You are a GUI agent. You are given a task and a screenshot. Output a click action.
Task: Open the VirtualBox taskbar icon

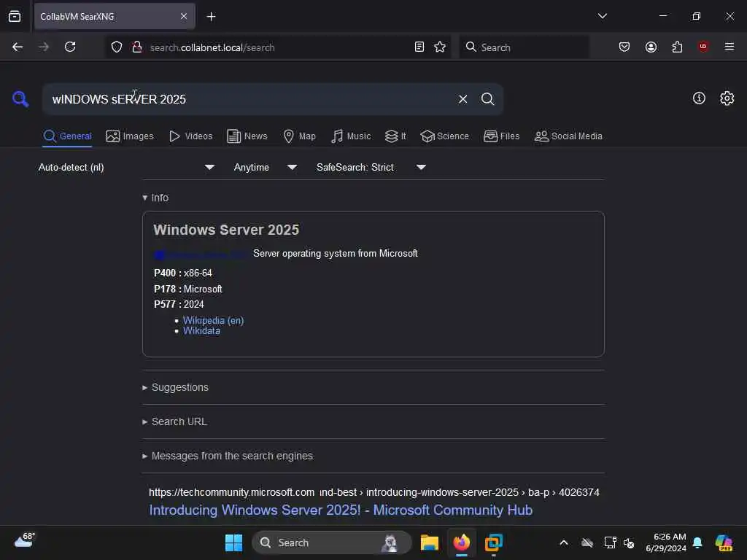(494, 542)
